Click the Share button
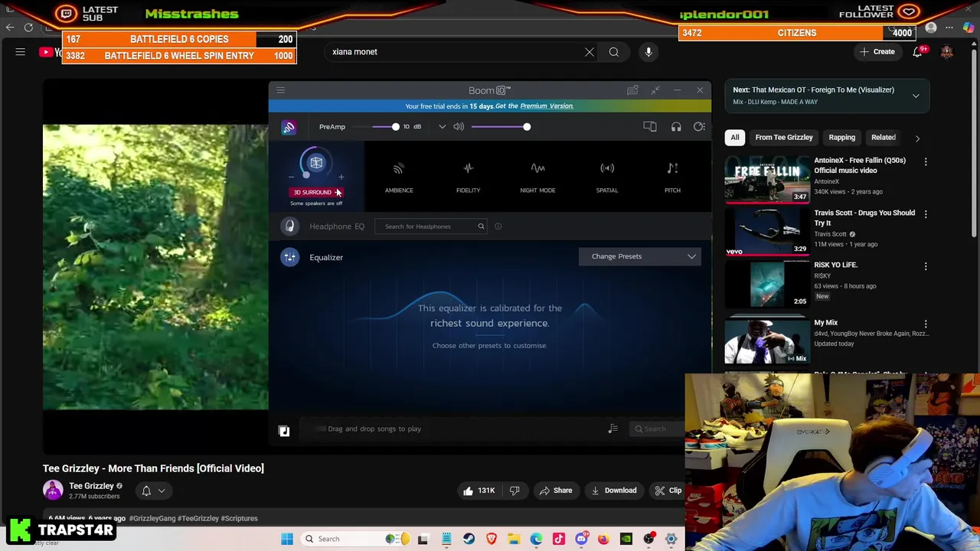The height and width of the screenshot is (551, 980). pyautogui.click(x=555, y=491)
